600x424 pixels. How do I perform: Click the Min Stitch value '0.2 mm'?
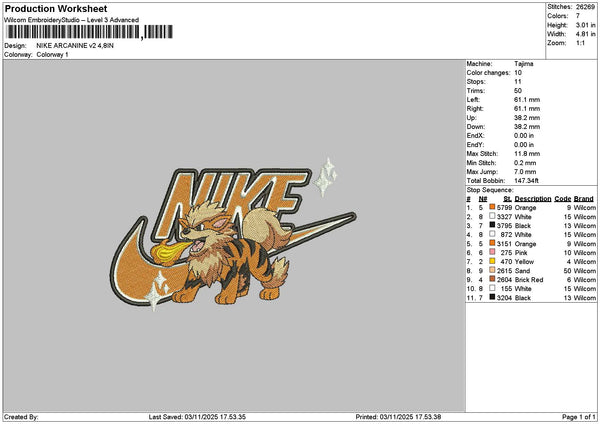[525, 163]
